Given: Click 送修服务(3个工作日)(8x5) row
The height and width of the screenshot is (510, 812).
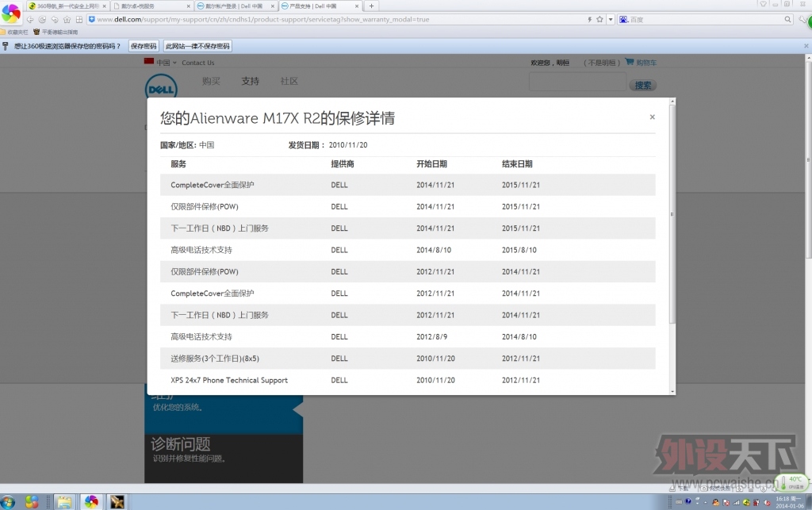Looking at the screenshot, I should 408,359.
